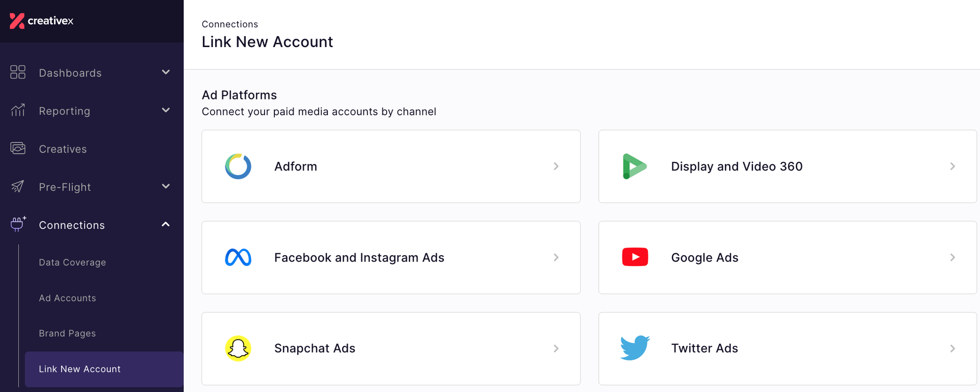
Task: Click the Display and Video 360 logo
Action: [635, 167]
